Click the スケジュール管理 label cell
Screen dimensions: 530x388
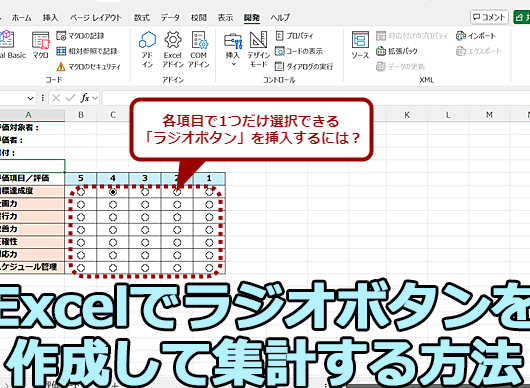point(32,267)
